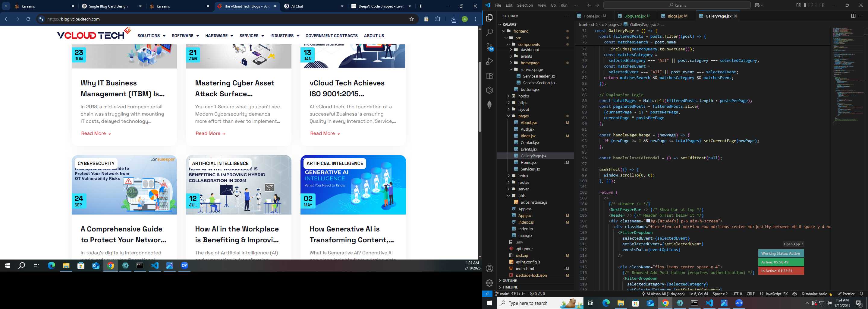
Task: Click the Split Editor Right icon
Action: pos(853,16)
